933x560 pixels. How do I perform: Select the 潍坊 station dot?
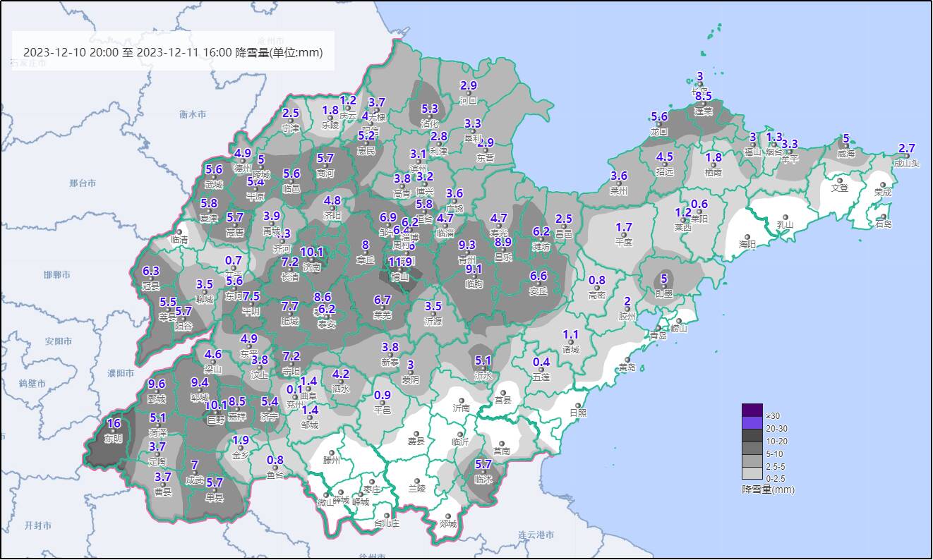point(541,238)
